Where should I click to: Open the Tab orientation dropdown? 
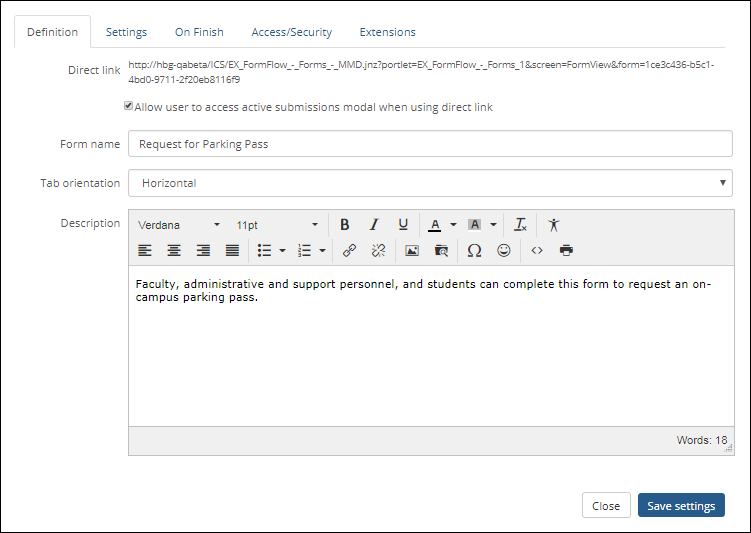pos(430,183)
